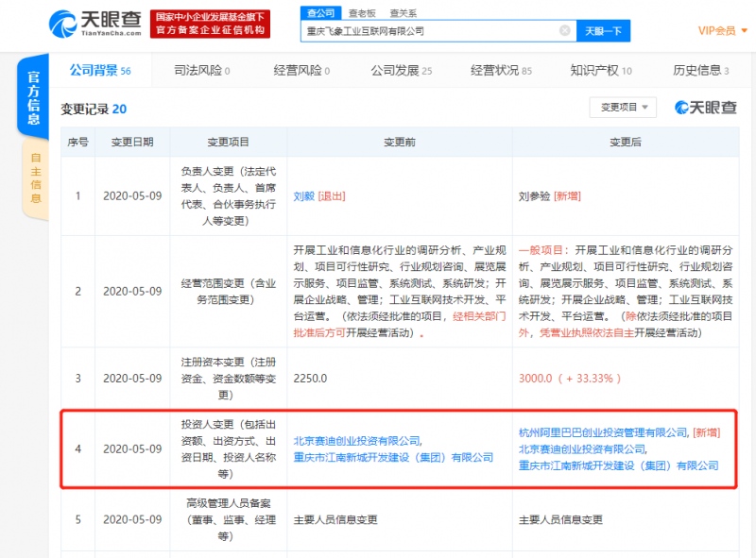
Task: Open the 杭州阿里巴巴创业投资管理有限公司 link
Action: pyautogui.click(x=603, y=432)
